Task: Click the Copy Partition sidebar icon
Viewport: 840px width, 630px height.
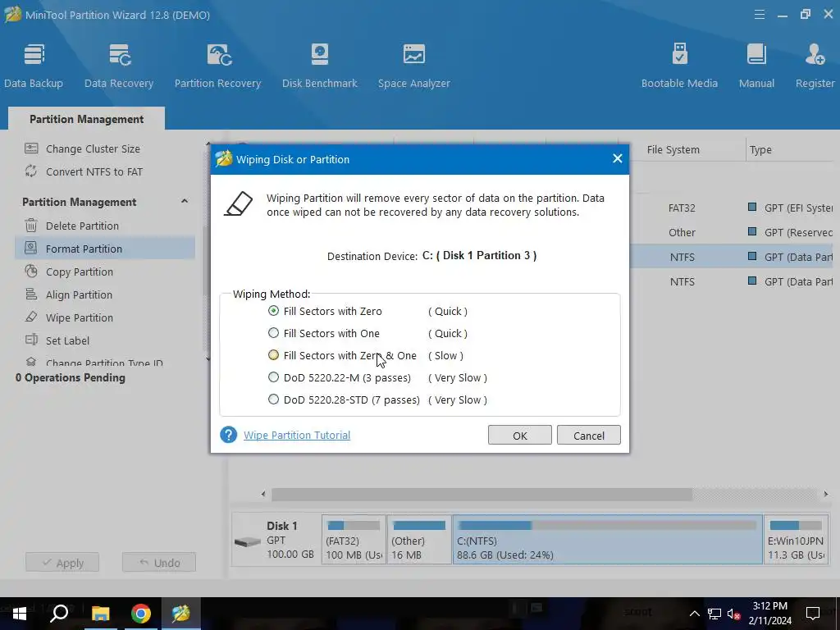Action: 31,271
